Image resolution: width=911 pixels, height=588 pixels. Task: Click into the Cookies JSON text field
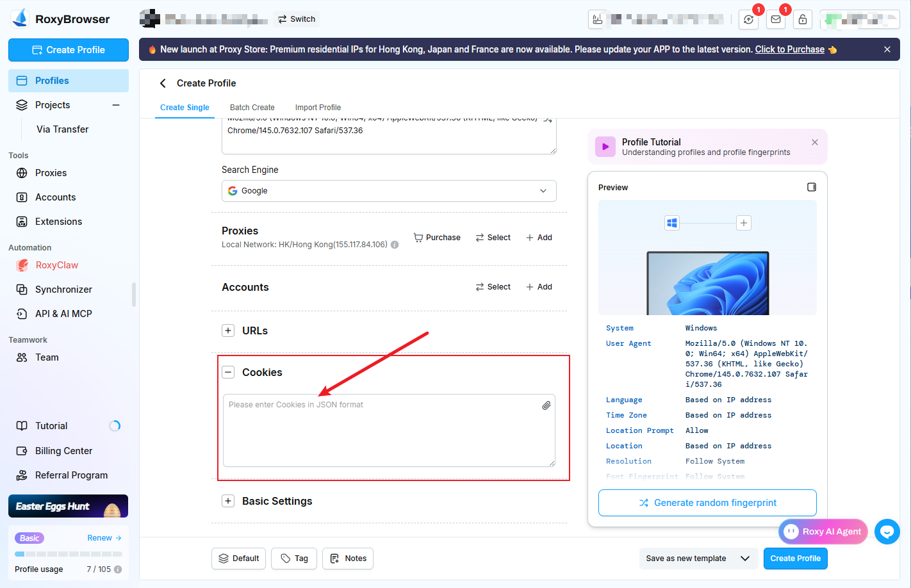[x=384, y=432]
